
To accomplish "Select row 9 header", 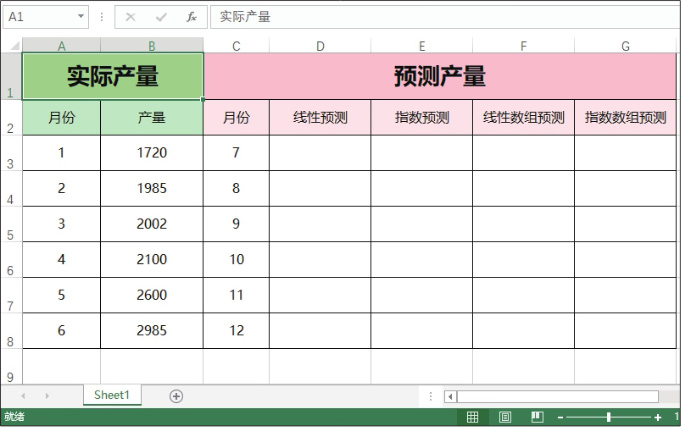I will 11,367.
